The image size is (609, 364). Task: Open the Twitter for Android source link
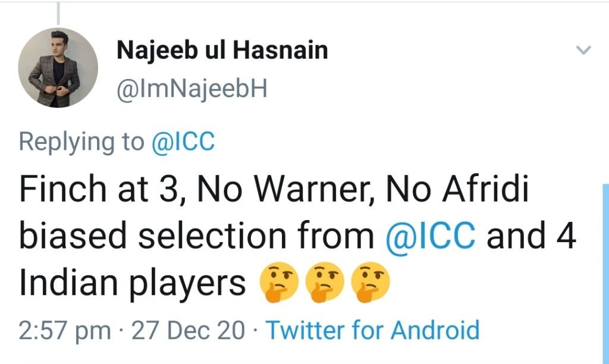coord(372,329)
